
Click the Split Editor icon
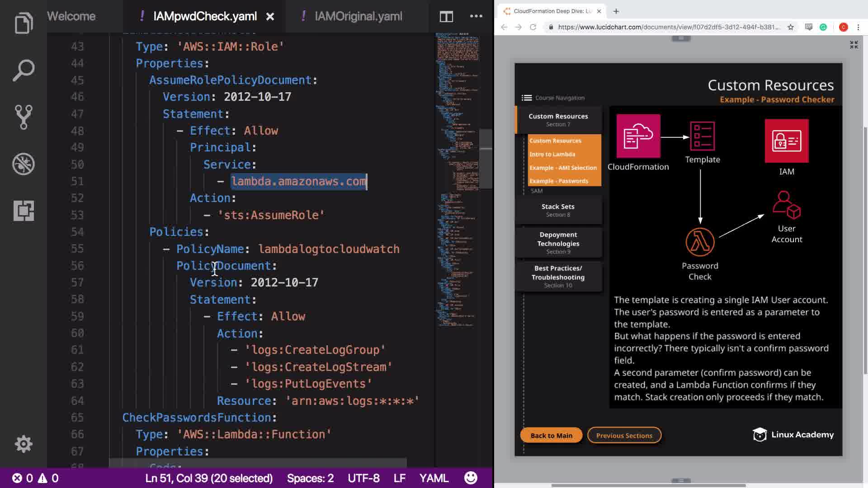coord(446,17)
